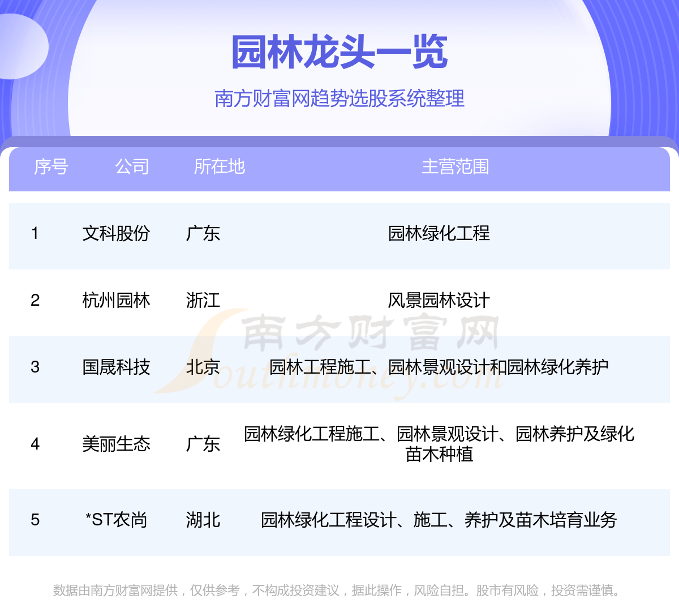Click *ST农尚 business scope text
The width and height of the screenshot is (679, 616).
[439, 520]
